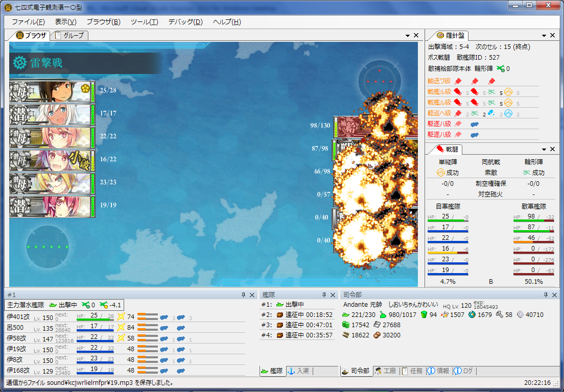
Task: Click the radar icon on first 戦艦ル級 row
Action: coord(508,92)
